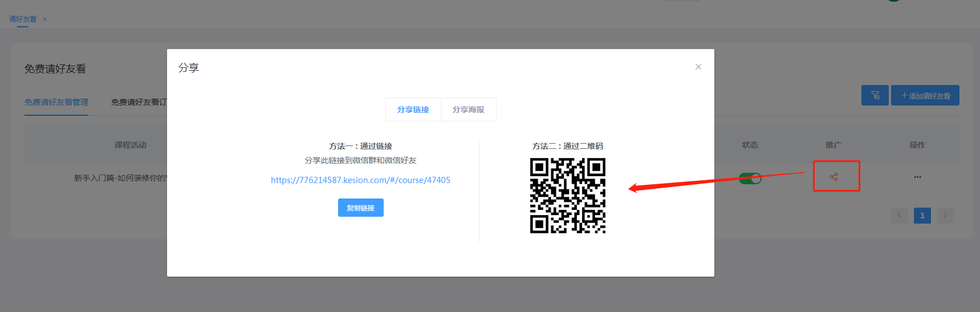Viewport: 980px width, 312px height.
Task: Go to the previous page arrow
Action: tap(900, 216)
